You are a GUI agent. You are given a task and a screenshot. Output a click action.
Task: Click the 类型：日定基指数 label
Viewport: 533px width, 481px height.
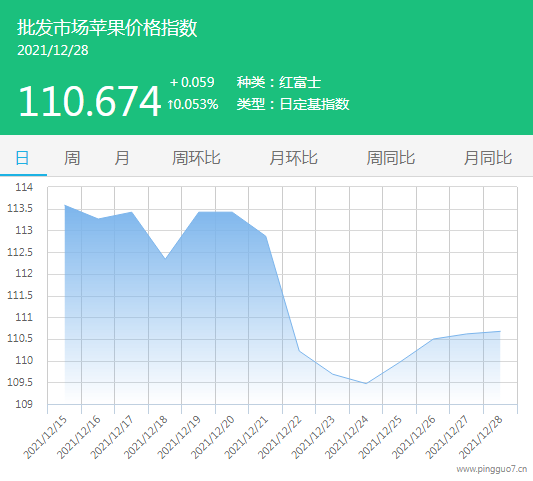pos(293,104)
